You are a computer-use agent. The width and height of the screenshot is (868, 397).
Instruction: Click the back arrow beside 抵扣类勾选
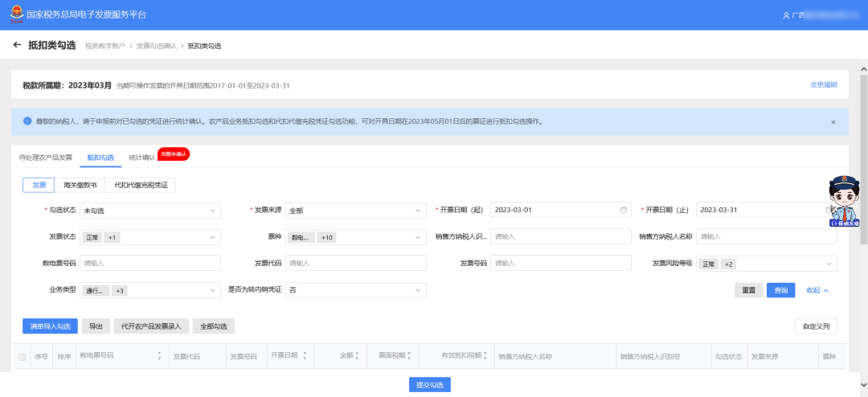pyautogui.click(x=17, y=45)
